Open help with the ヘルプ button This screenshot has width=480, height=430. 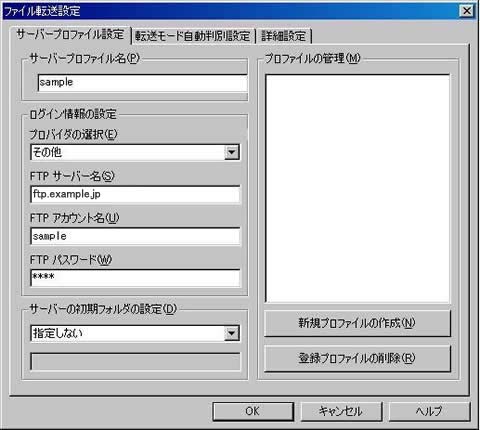[429, 412]
